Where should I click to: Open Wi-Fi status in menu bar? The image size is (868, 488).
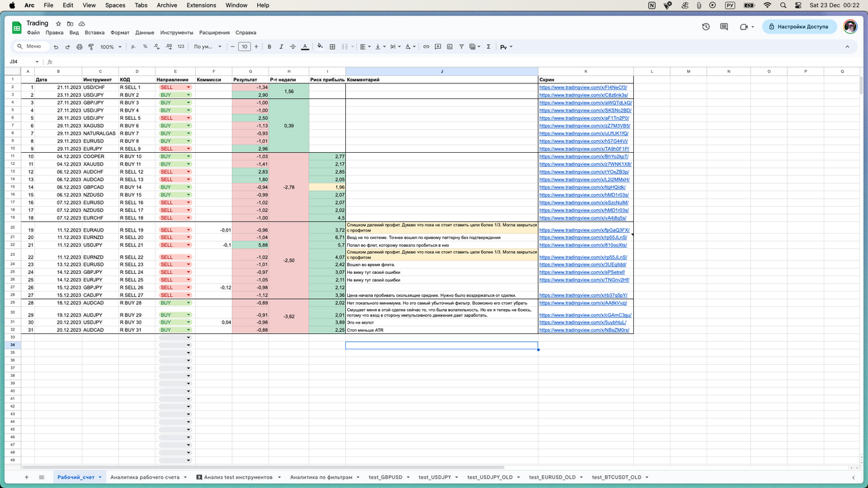(768, 5)
